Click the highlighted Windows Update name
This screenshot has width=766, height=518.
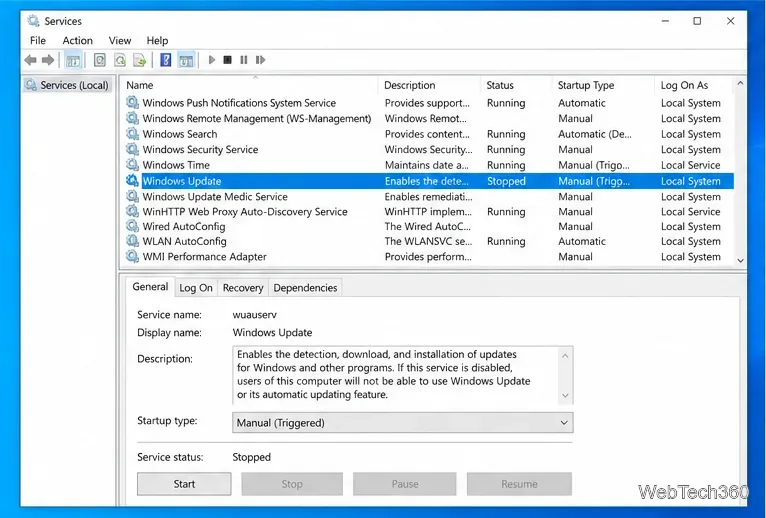(x=182, y=181)
